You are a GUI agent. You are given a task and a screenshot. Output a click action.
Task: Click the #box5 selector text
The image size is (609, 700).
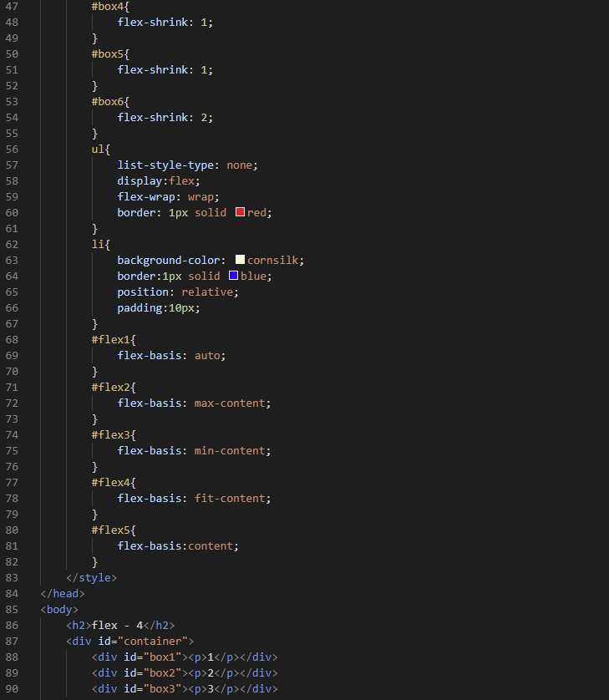pos(108,54)
